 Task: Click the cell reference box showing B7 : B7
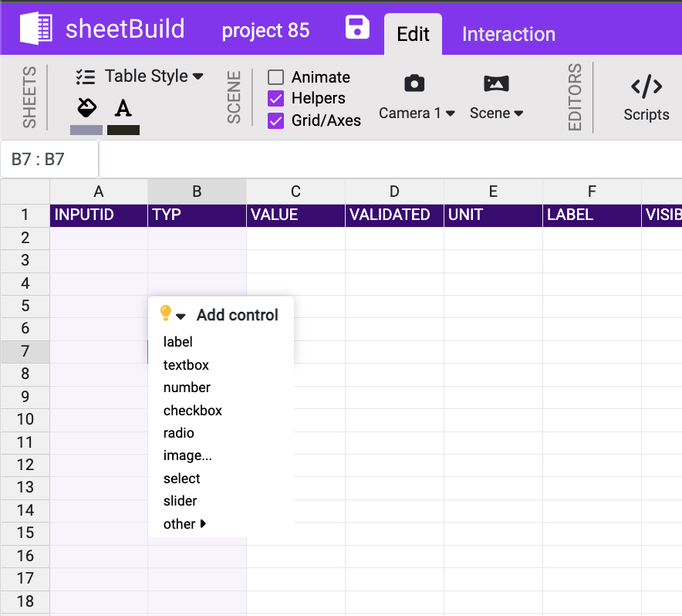(49, 160)
